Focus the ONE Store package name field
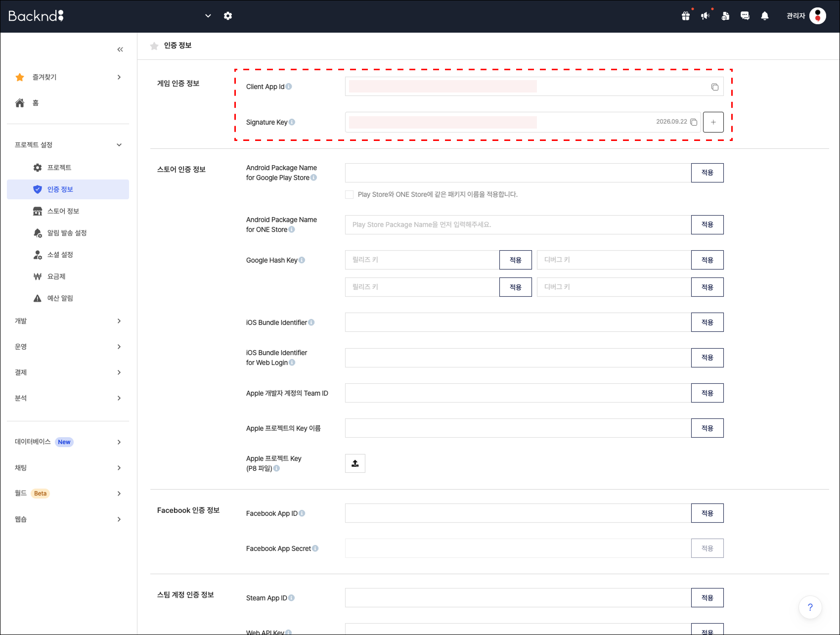 coord(518,225)
